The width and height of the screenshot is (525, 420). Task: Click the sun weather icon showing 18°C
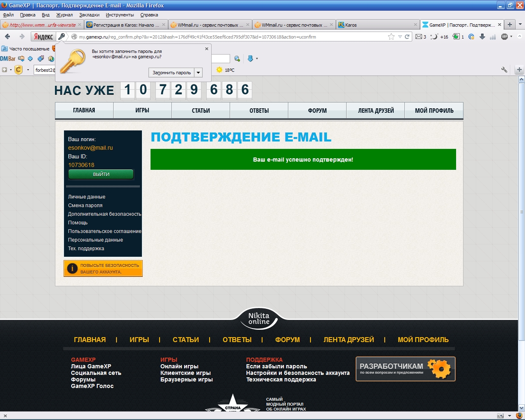(219, 70)
